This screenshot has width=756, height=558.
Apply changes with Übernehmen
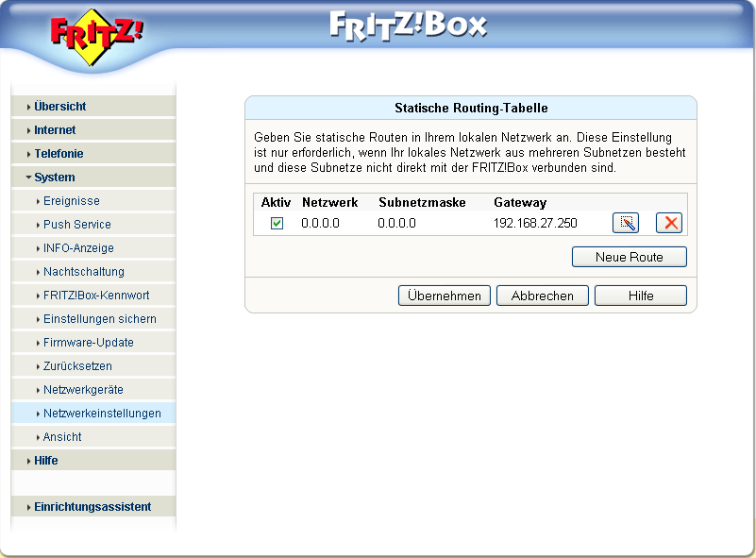[x=444, y=296]
